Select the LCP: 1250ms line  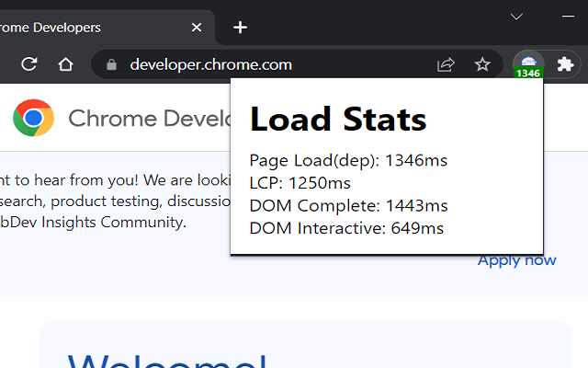click(x=300, y=183)
